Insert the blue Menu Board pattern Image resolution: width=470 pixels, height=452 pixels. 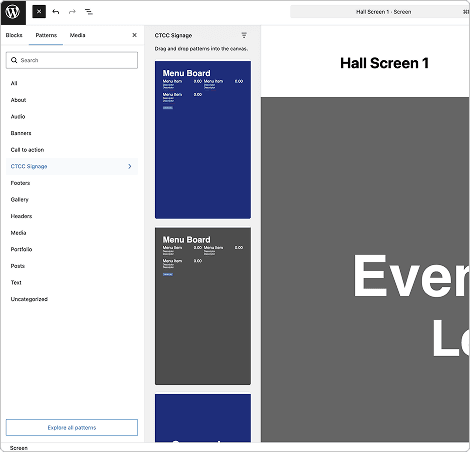coord(203,140)
